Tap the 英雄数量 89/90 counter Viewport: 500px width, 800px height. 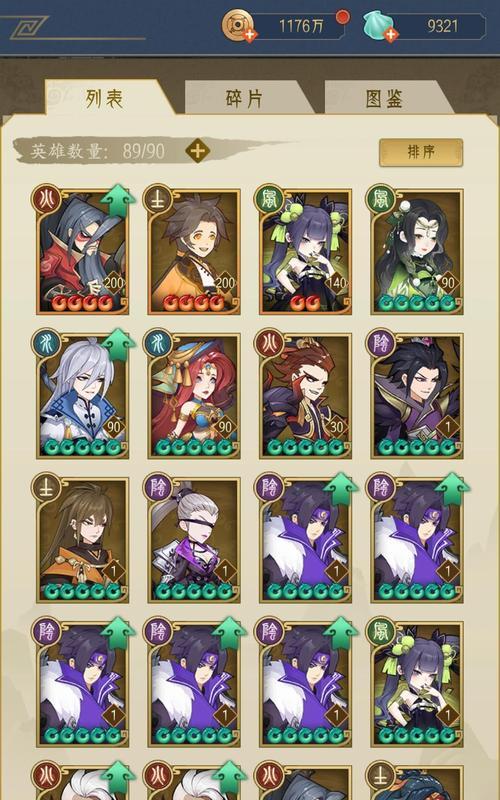click(98, 152)
